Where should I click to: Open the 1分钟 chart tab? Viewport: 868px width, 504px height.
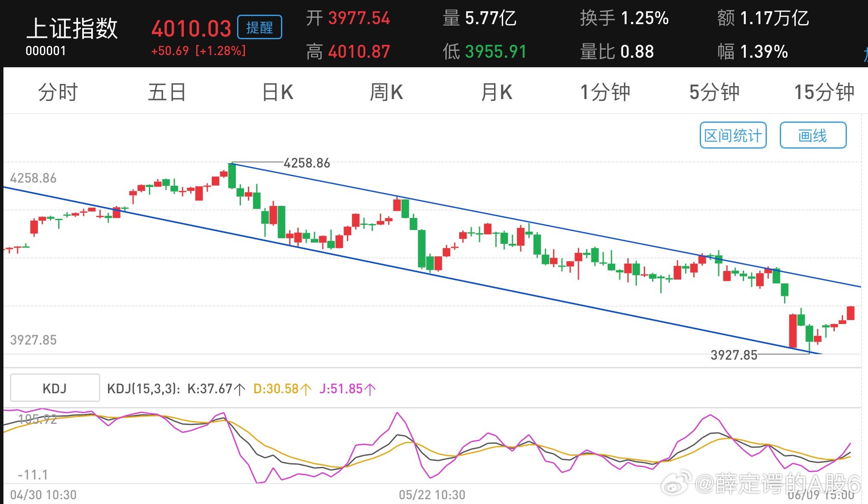(x=605, y=92)
